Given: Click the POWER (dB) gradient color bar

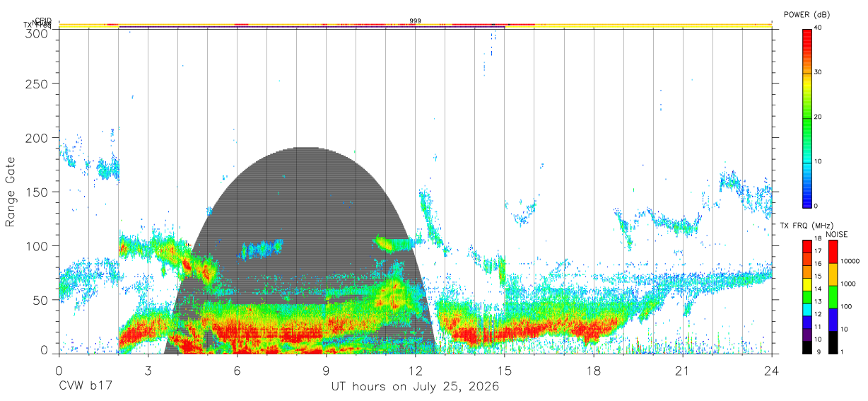Looking at the screenshot, I should coord(807,117).
